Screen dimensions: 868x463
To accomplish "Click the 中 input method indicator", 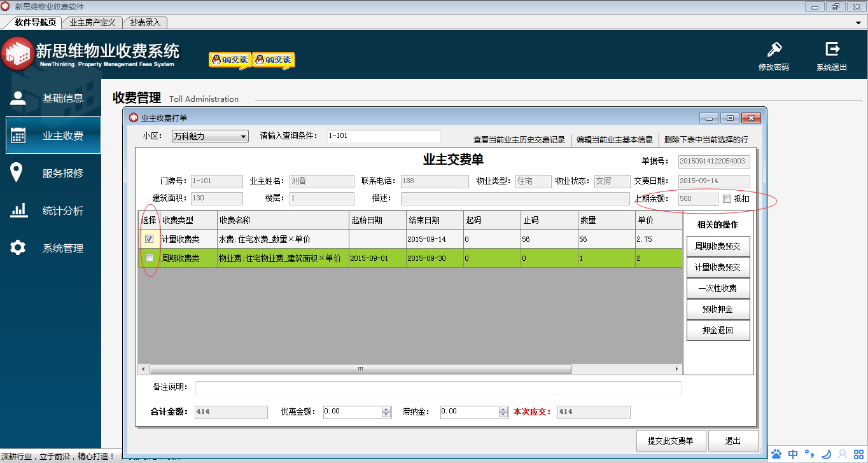I will point(793,454).
